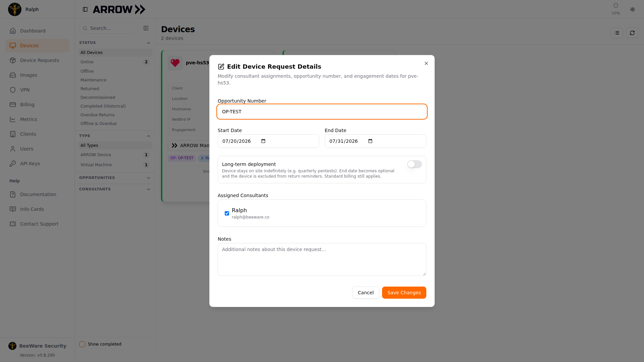Open Contact Support

(37, 224)
